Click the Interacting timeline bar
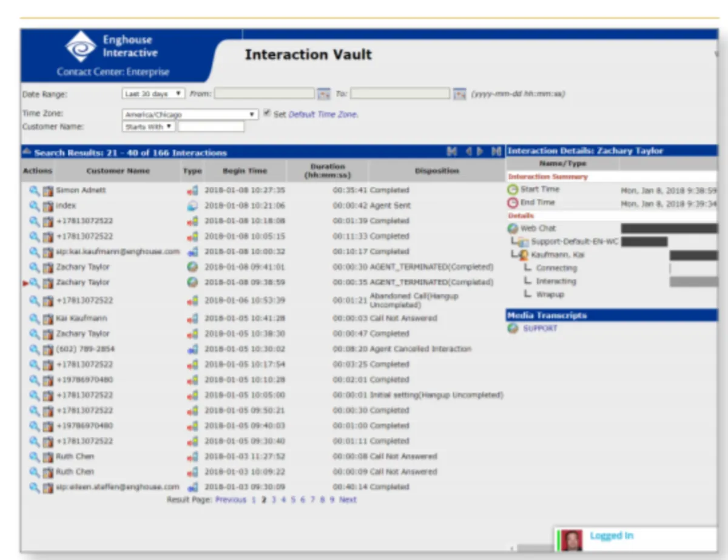 click(693, 282)
